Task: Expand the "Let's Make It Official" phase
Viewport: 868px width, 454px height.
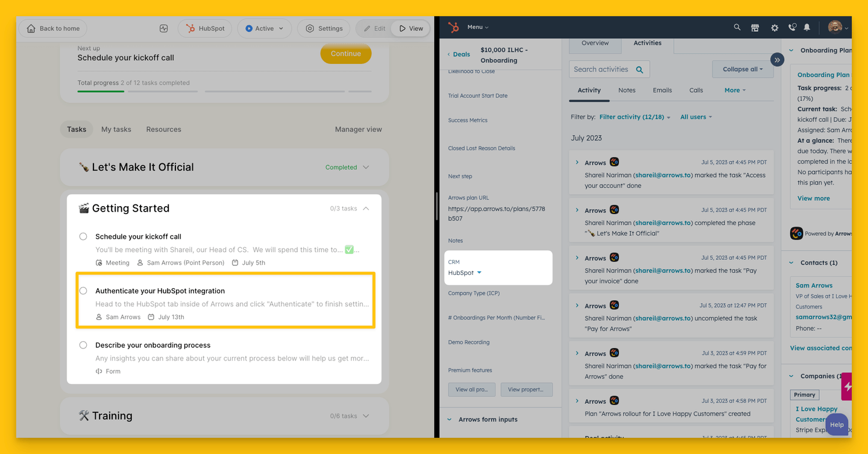Action: tap(366, 168)
